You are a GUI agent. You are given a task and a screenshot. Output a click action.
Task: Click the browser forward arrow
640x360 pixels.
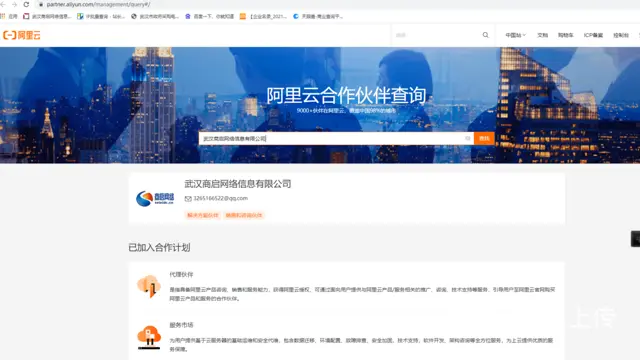click(14, 4)
